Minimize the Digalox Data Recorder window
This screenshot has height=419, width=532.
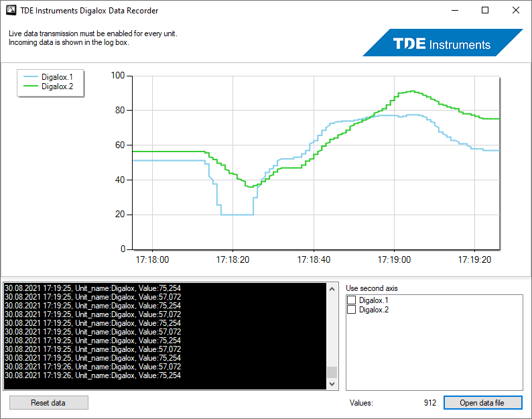[x=455, y=10]
